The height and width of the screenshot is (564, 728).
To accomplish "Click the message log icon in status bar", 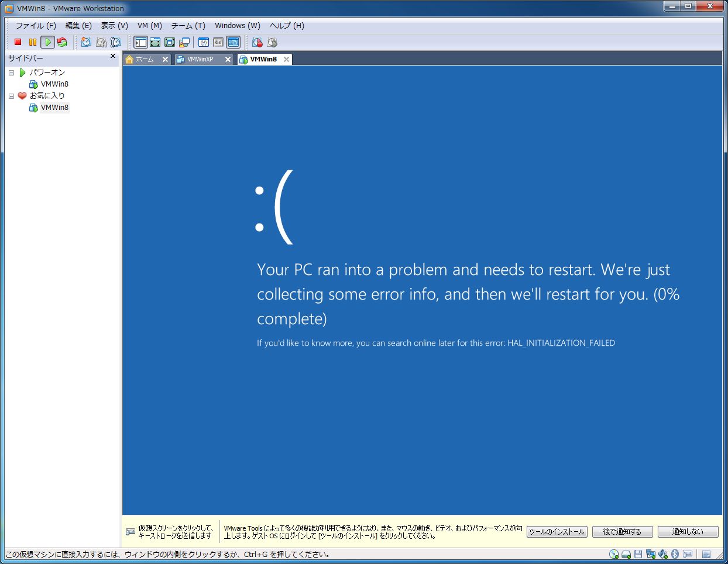I will (706, 554).
